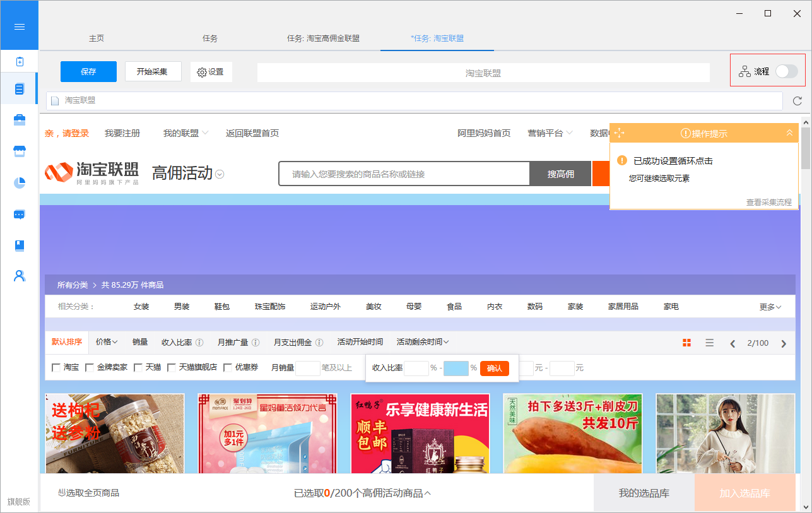
Task: Click the 查看采集流程 link
Action: click(x=769, y=203)
